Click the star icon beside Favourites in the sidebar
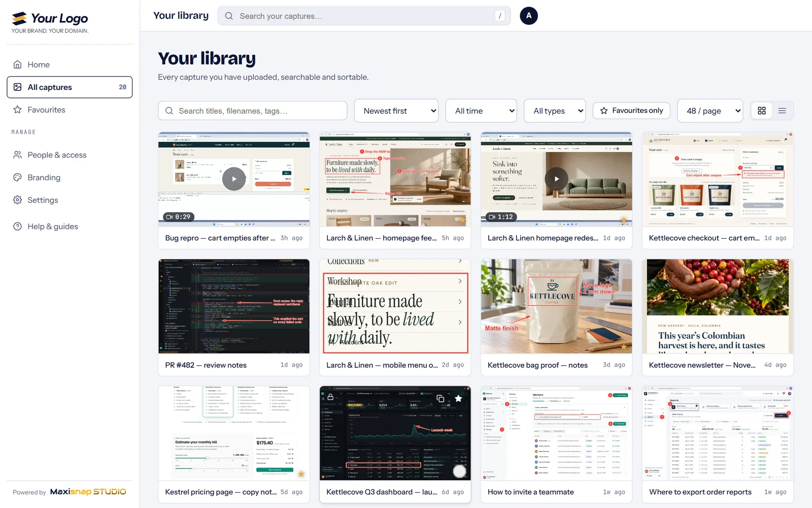Viewport: 812px width, 508px height. pos(17,110)
